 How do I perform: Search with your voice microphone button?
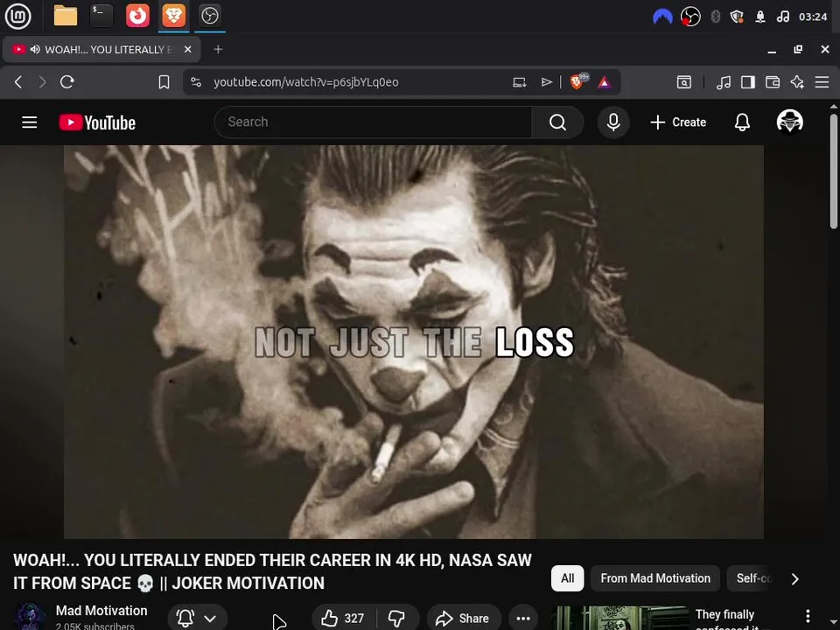click(613, 122)
